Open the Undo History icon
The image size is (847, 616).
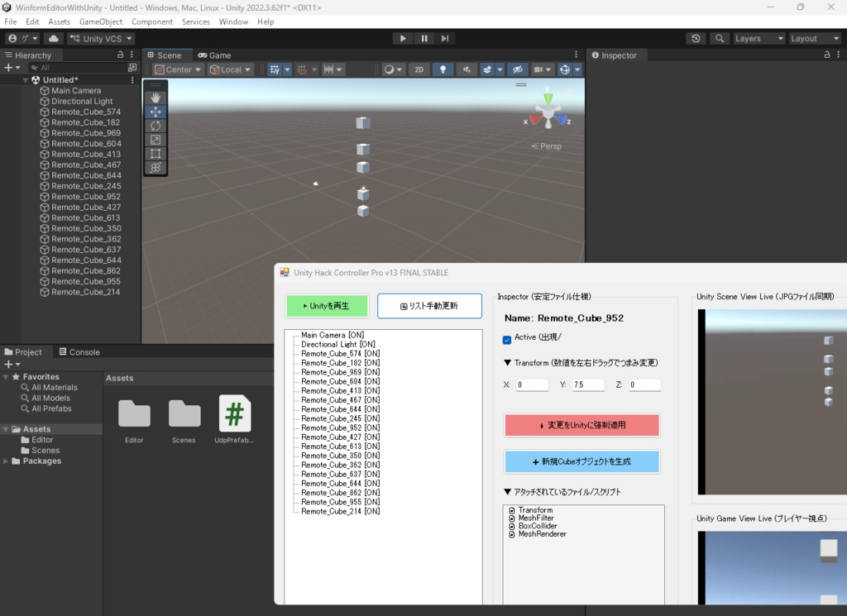(x=696, y=38)
